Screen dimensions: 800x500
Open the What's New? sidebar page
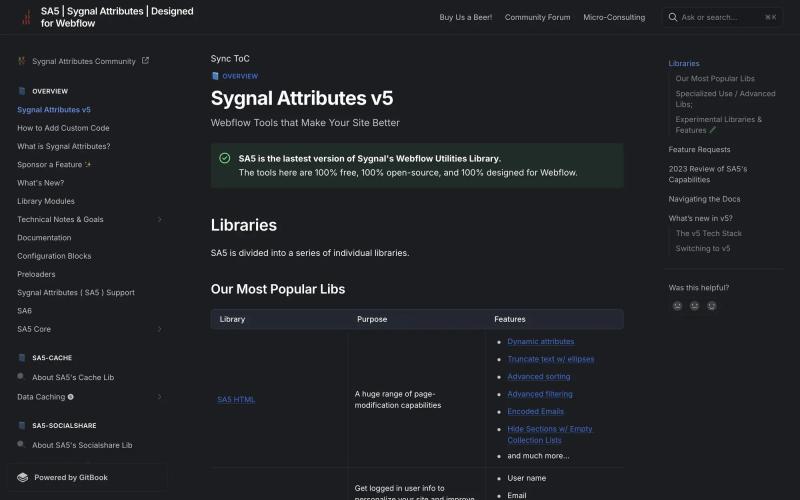coord(40,183)
